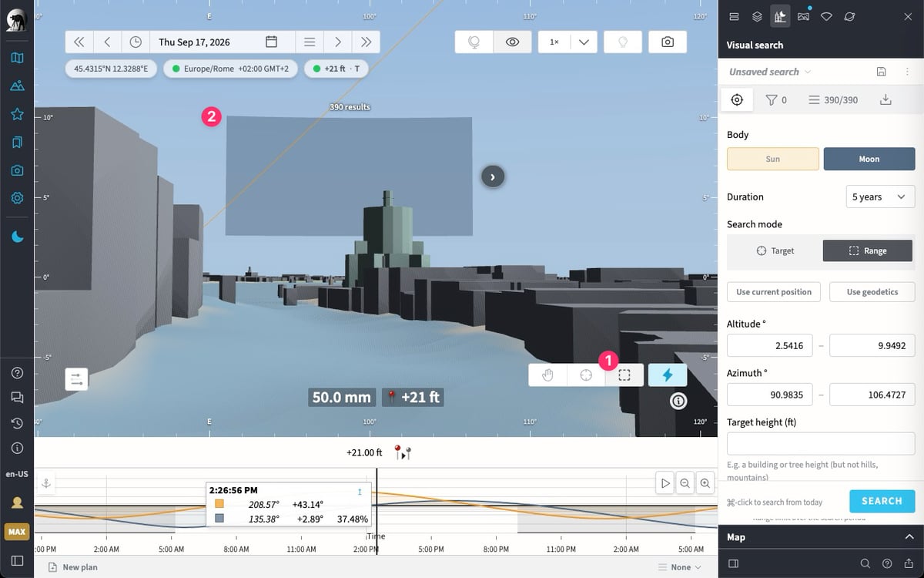Screen dimensions: 924x578
Task: Choose Moon as the body
Action: (x=869, y=159)
